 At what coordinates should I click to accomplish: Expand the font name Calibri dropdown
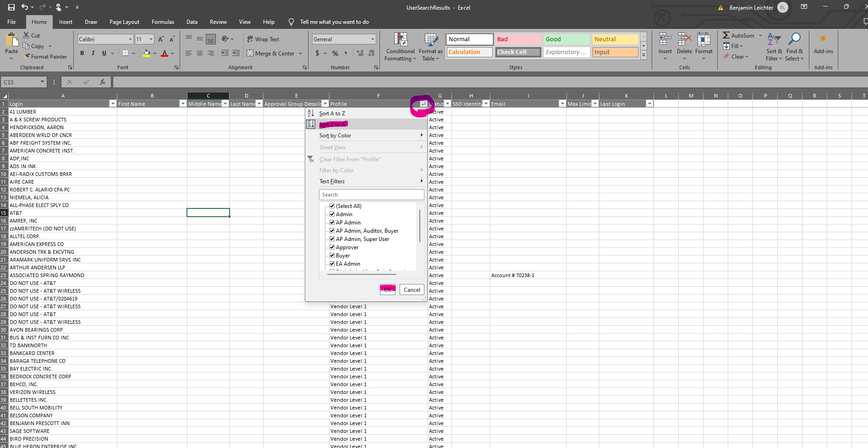(130, 39)
